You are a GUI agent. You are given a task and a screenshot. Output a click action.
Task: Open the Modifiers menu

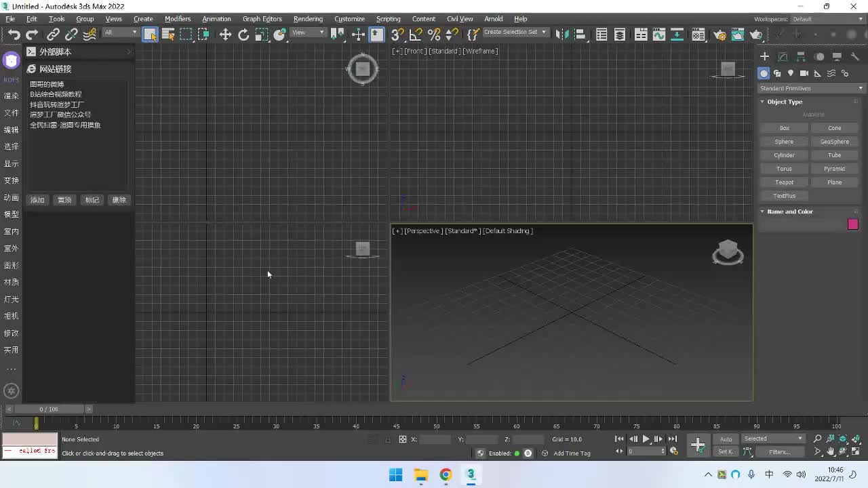click(178, 19)
